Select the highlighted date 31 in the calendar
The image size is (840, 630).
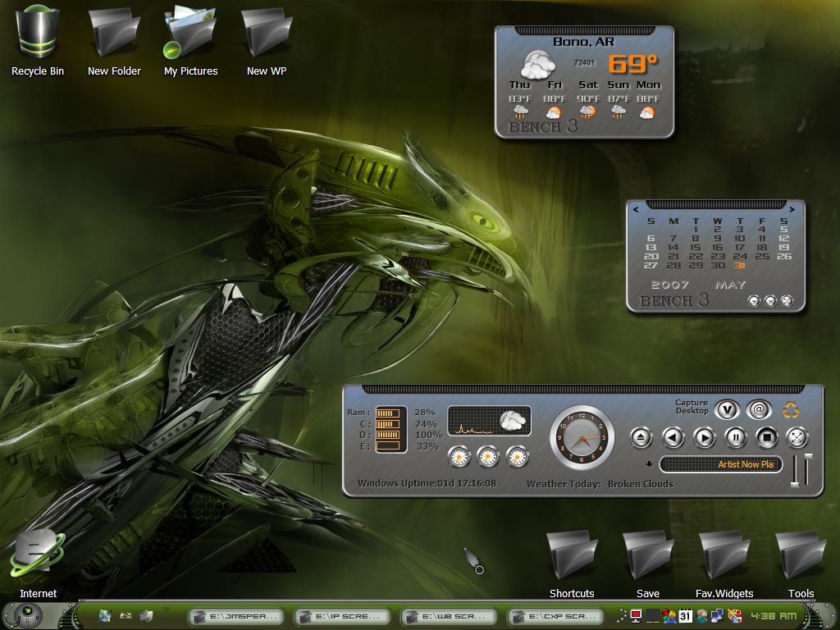[x=740, y=265]
